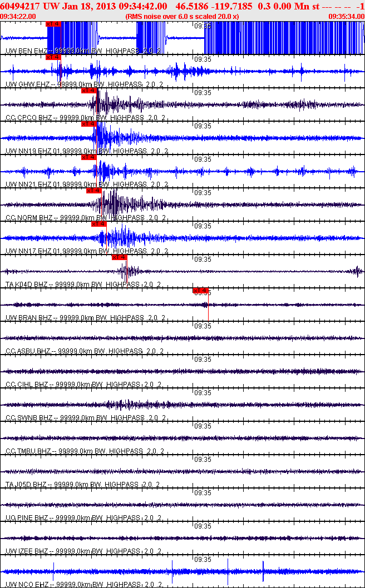Select the xT 4 pick flag on the UW NN19 trace

[x=89, y=124]
